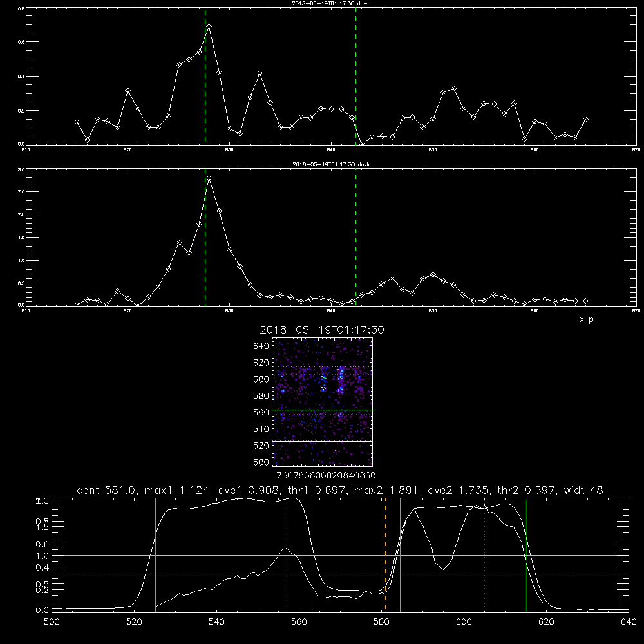This screenshot has height=644, width=644.
Task: Click the 'ave2 1.735' value in the stats line
Action: pyautogui.click(x=457, y=490)
